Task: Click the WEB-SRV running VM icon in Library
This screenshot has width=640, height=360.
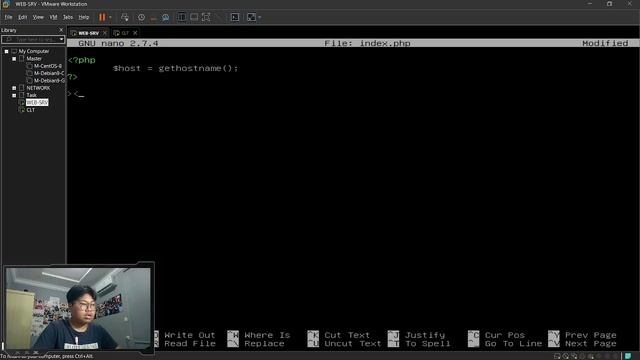Action: pyautogui.click(x=22, y=102)
